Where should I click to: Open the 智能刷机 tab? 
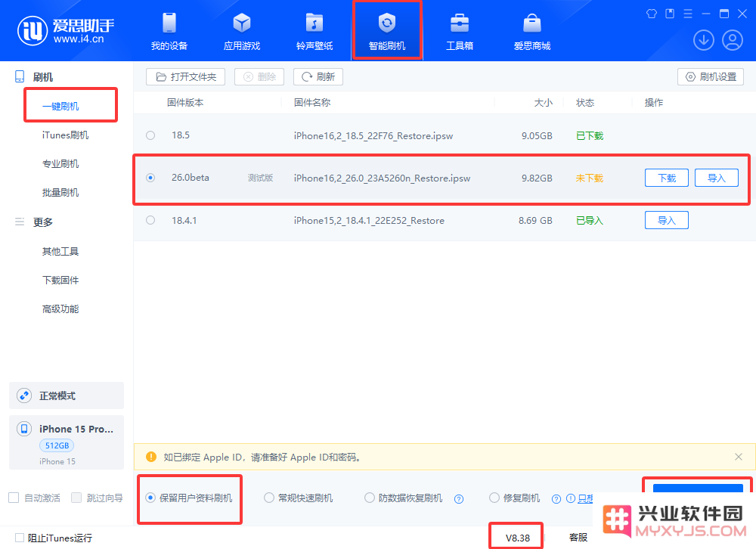click(386, 32)
